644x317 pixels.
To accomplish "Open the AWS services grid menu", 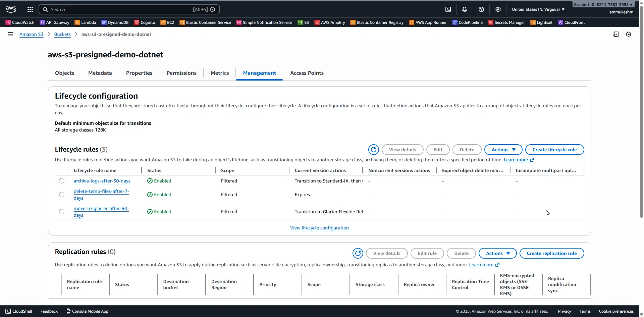I will (x=30, y=9).
